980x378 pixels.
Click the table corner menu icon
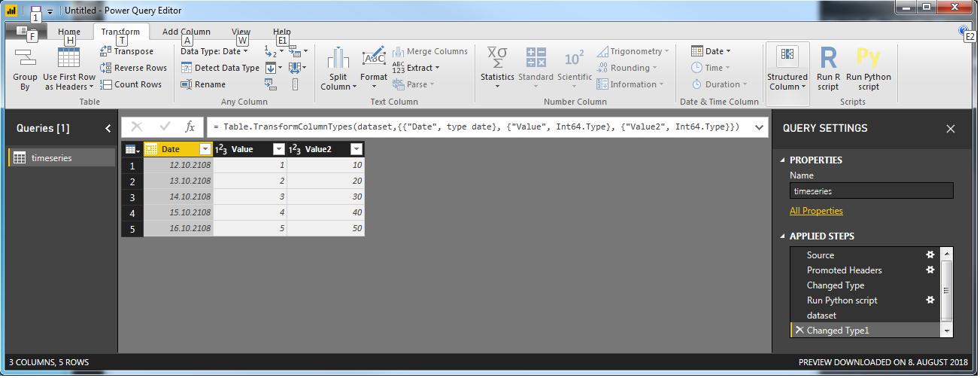point(132,149)
